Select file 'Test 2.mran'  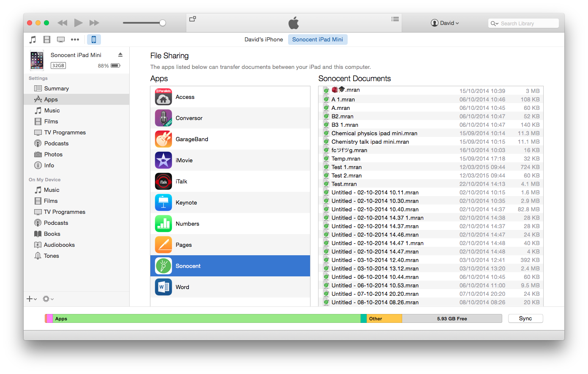[x=431, y=175]
